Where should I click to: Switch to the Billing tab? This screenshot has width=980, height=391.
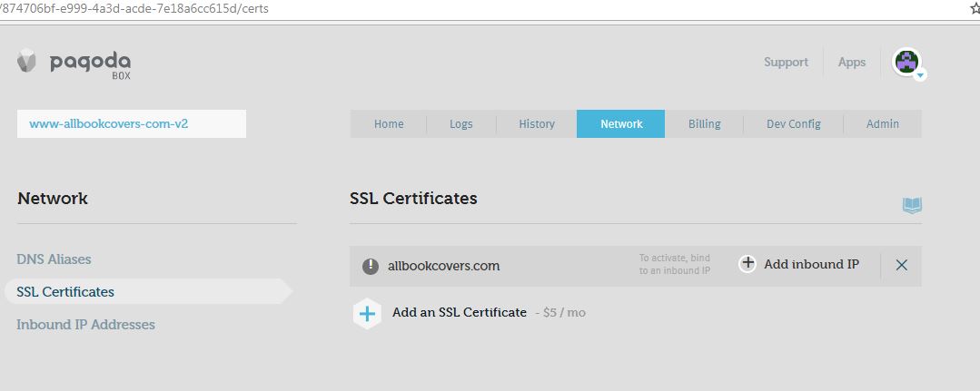[x=705, y=123]
